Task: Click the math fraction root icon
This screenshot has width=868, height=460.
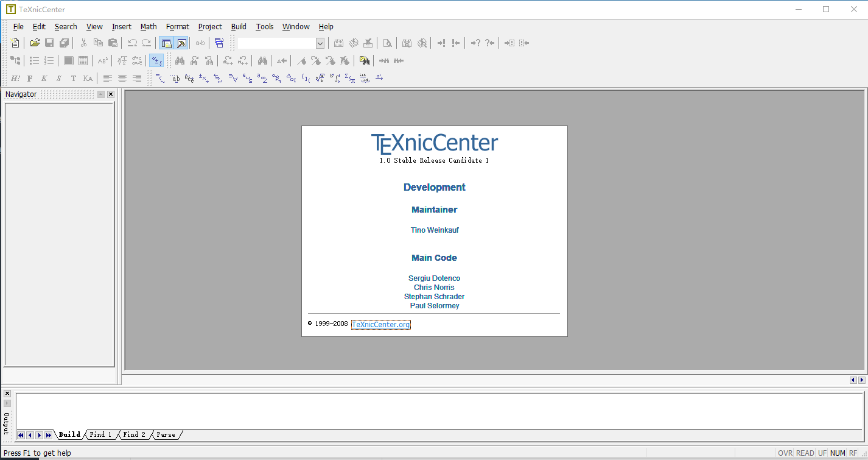Action: pyautogui.click(x=320, y=78)
